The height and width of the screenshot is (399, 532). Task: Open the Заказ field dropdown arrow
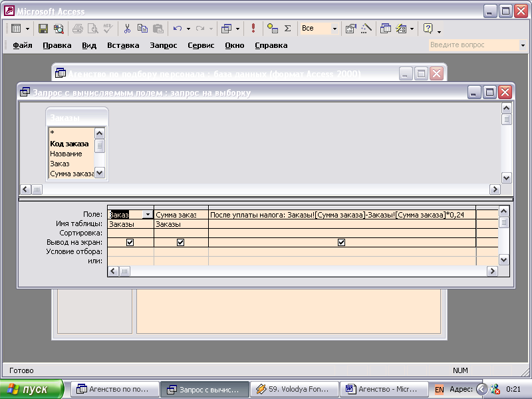tap(148, 215)
